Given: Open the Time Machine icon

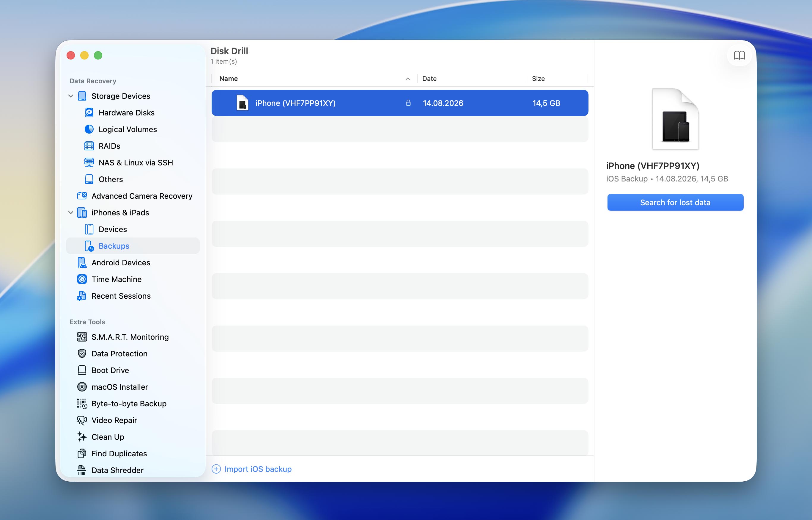Looking at the screenshot, I should (82, 279).
